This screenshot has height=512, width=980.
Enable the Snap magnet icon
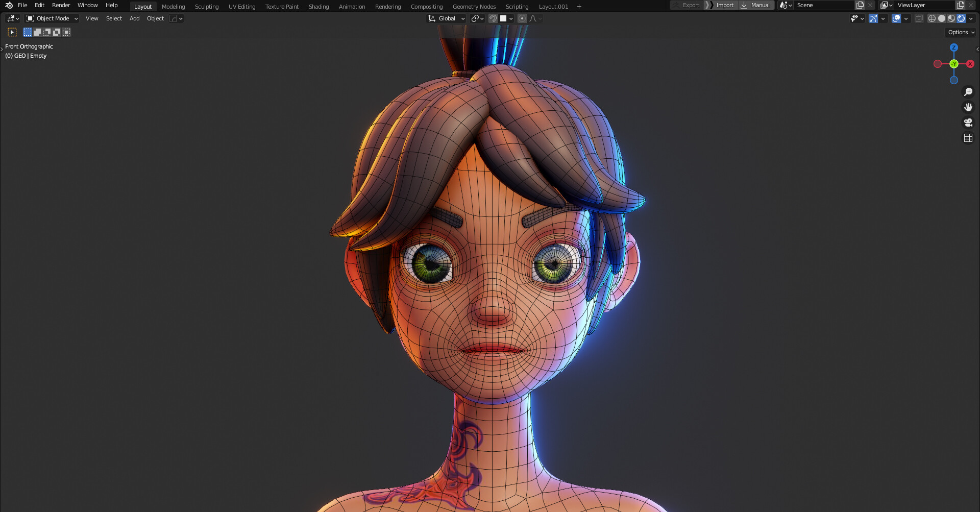493,18
